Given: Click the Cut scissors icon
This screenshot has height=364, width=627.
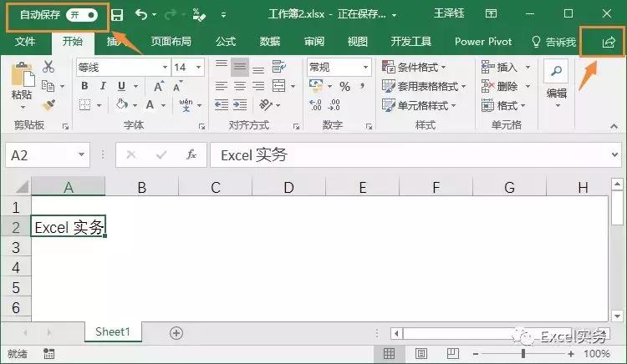Looking at the screenshot, I should pyautogui.click(x=48, y=66).
